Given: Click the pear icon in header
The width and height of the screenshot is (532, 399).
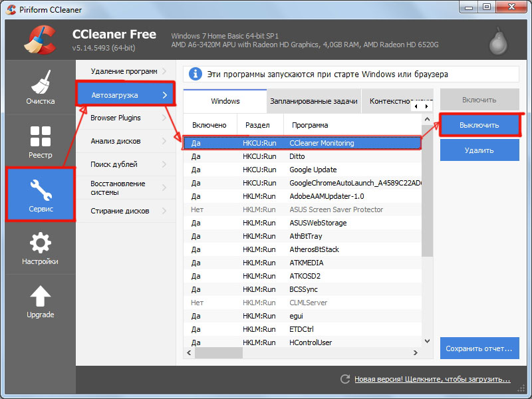Looking at the screenshot, I should click(497, 41).
